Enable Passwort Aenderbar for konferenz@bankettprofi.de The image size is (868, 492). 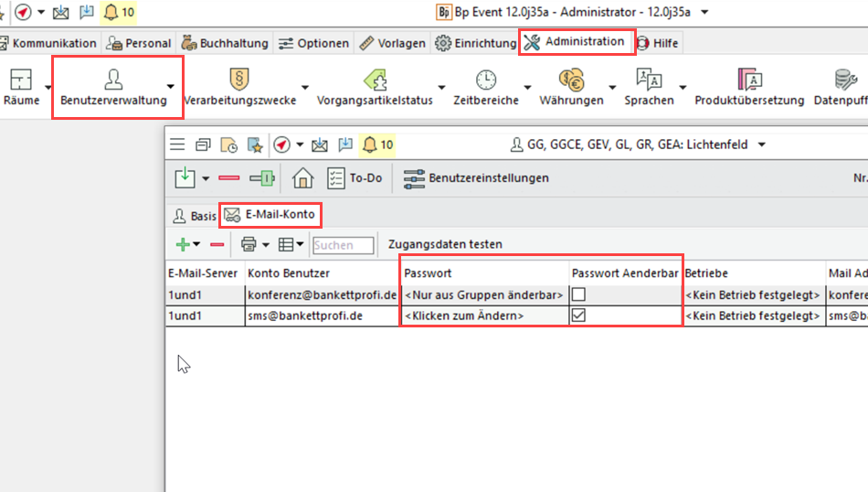coord(578,294)
